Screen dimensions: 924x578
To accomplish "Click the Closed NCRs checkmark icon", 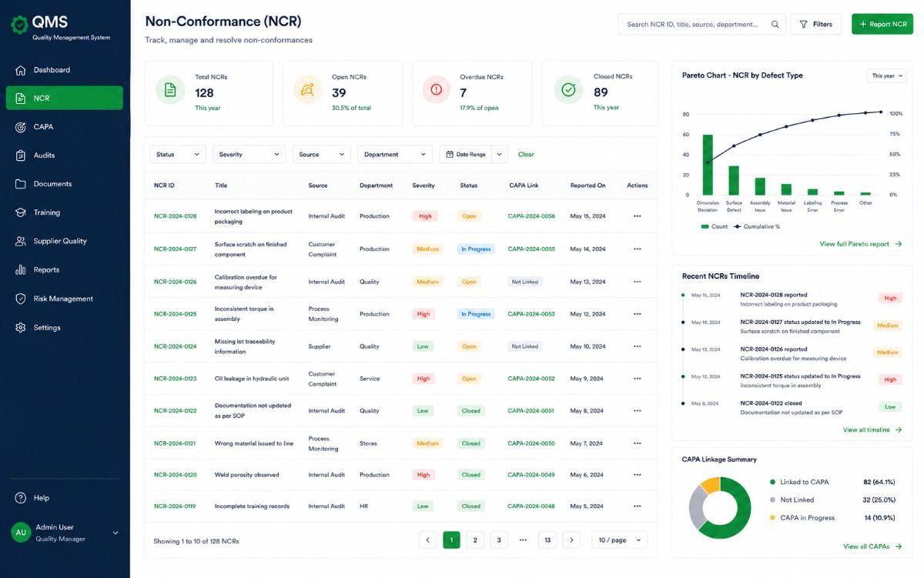I will click(568, 90).
